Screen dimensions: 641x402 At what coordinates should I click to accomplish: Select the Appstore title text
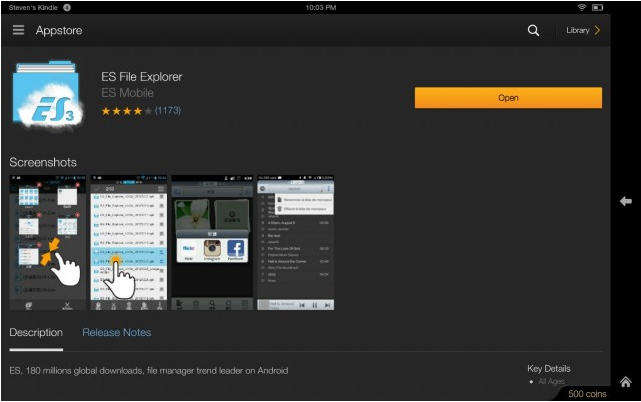59,31
